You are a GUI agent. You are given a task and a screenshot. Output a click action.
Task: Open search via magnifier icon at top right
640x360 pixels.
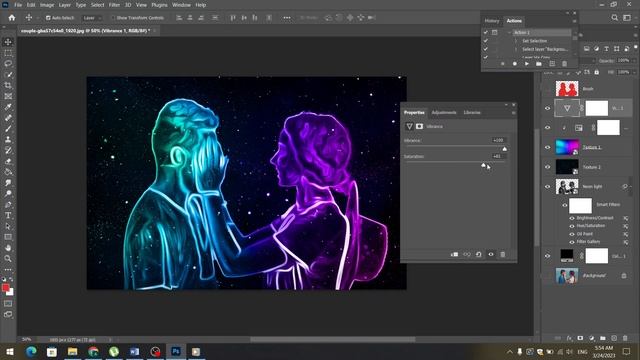click(614, 18)
